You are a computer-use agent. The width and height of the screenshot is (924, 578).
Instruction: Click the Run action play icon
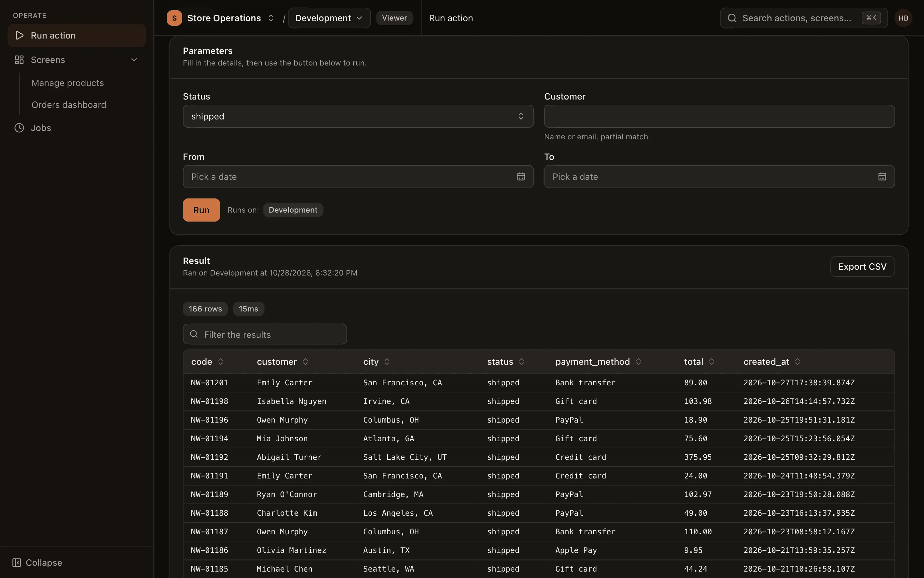(x=19, y=35)
